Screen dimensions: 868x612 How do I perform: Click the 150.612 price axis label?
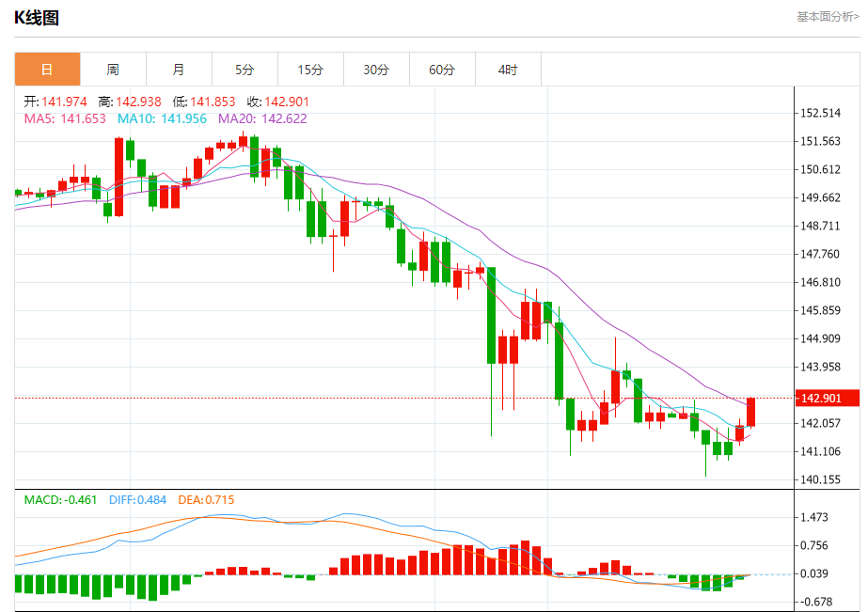click(x=820, y=169)
